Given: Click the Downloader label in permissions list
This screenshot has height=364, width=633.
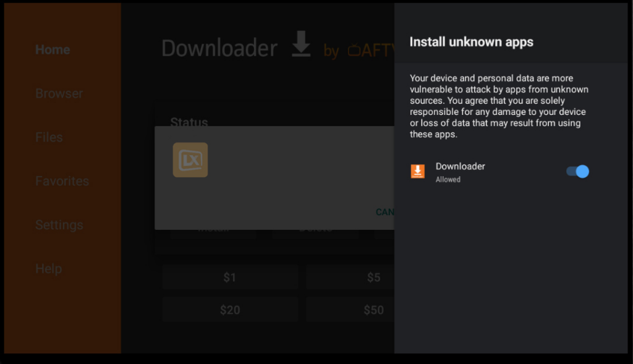Looking at the screenshot, I should [460, 166].
